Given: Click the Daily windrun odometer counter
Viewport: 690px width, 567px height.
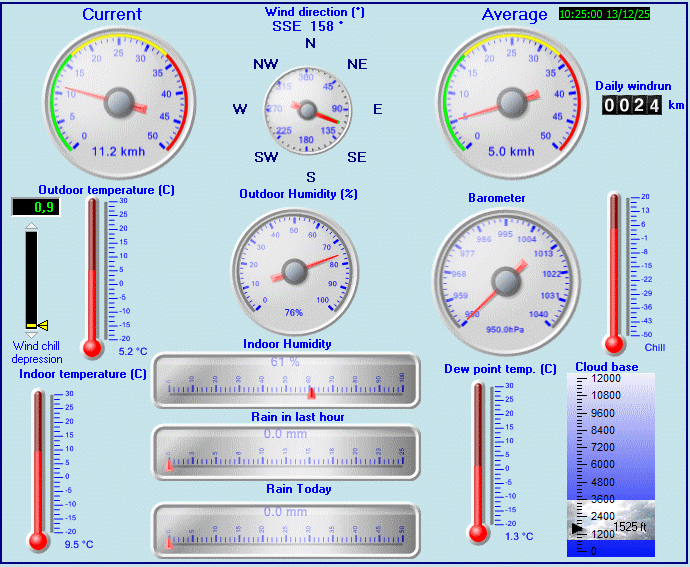Looking at the screenshot, I should pos(631,105).
